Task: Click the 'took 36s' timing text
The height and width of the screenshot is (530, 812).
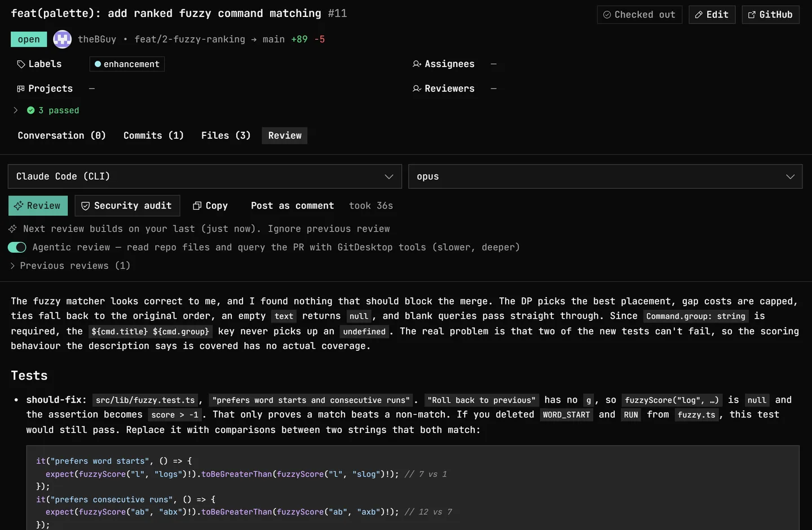Action: (x=371, y=206)
